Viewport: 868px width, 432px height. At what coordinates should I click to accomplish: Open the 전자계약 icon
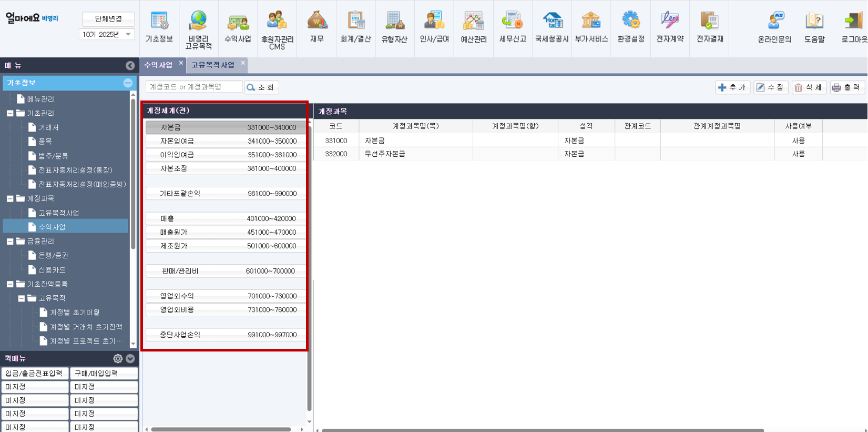670,27
